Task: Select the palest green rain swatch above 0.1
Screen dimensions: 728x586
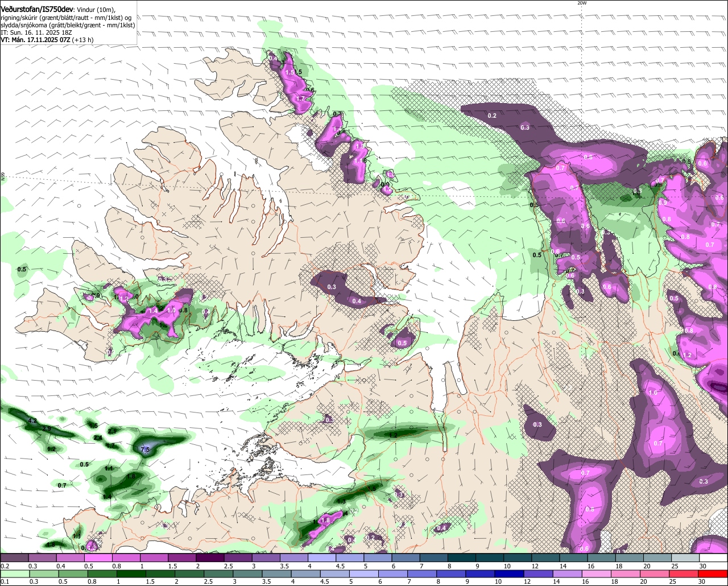Action: (15, 574)
